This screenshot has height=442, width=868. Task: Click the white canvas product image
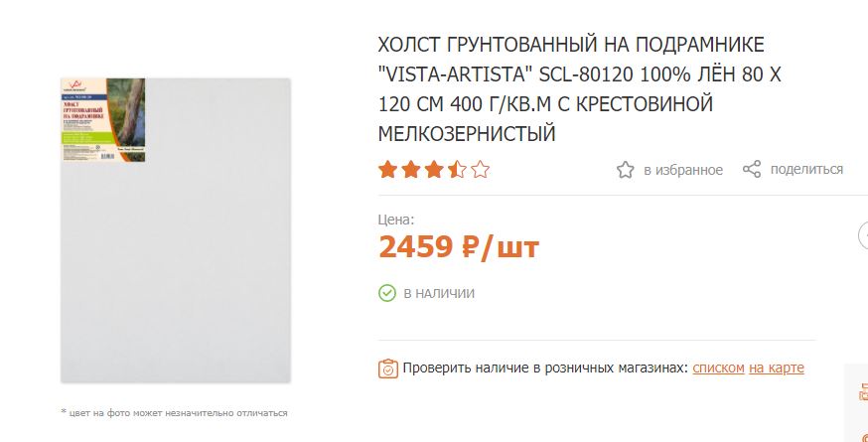176,229
